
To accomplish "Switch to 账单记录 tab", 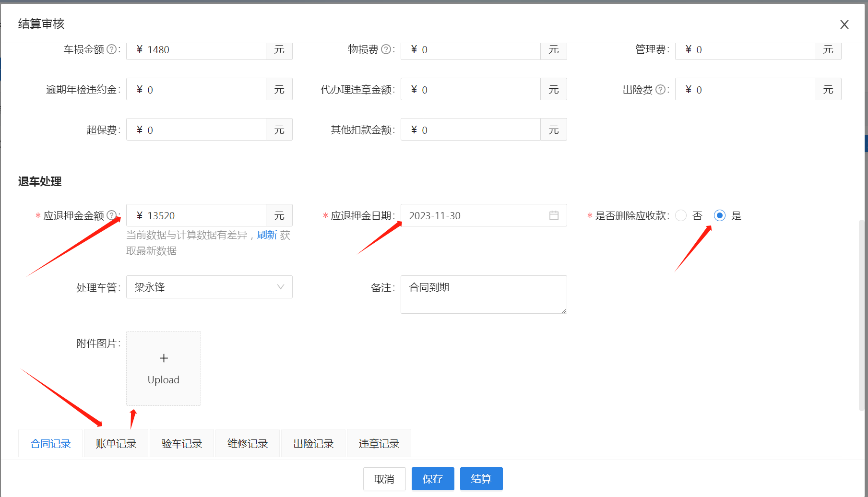I will pos(116,444).
